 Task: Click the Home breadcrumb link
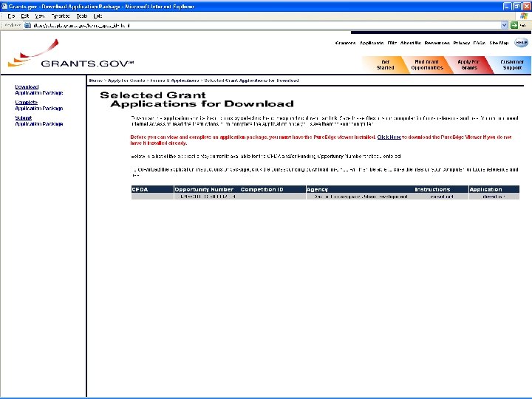point(95,81)
